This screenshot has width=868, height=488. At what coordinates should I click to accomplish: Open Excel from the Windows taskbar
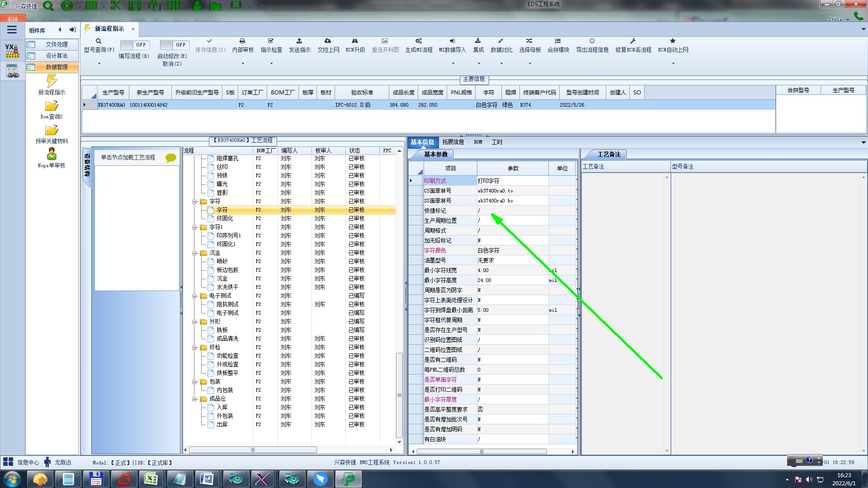[151, 479]
